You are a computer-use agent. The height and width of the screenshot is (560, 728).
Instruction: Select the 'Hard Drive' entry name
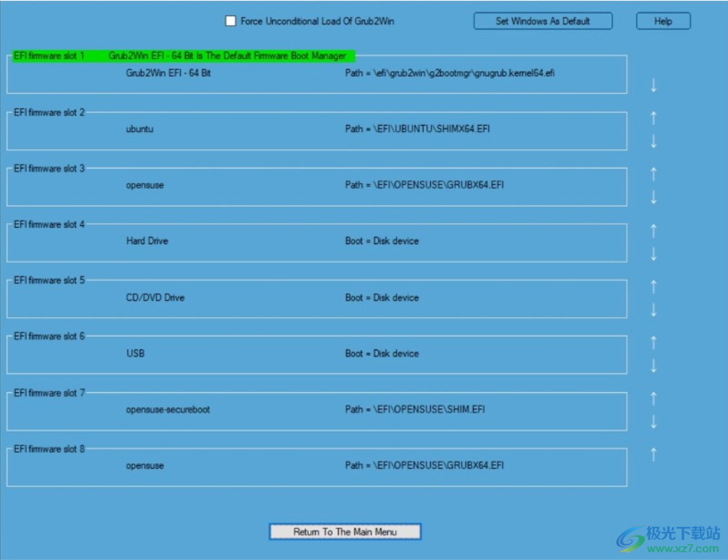tap(147, 241)
